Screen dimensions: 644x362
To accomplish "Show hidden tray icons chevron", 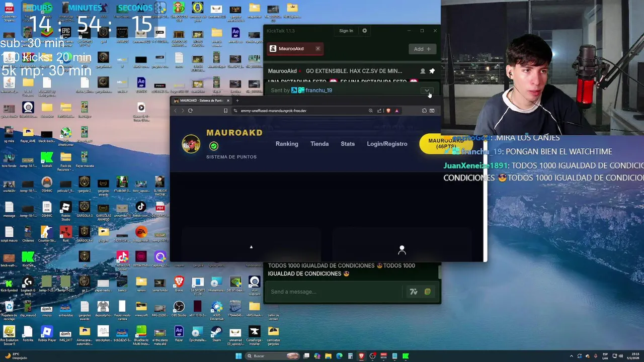I will [571, 356].
